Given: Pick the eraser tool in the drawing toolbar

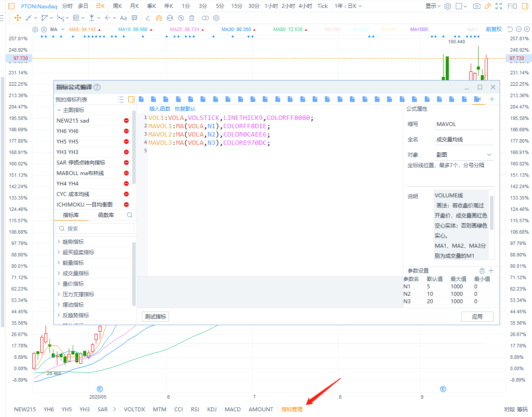Looking at the screenshot, I should click(147, 18).
